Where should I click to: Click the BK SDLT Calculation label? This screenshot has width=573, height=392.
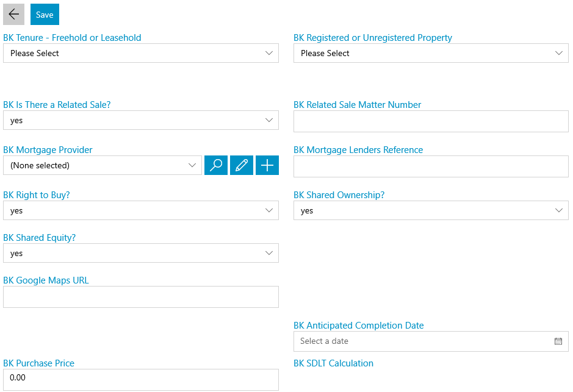point(333,363)
